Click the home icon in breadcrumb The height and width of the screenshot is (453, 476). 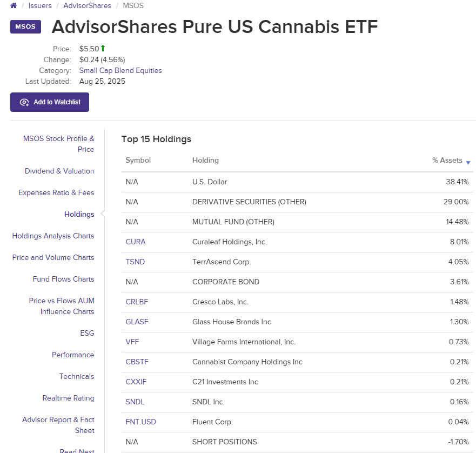click(14, 6)
